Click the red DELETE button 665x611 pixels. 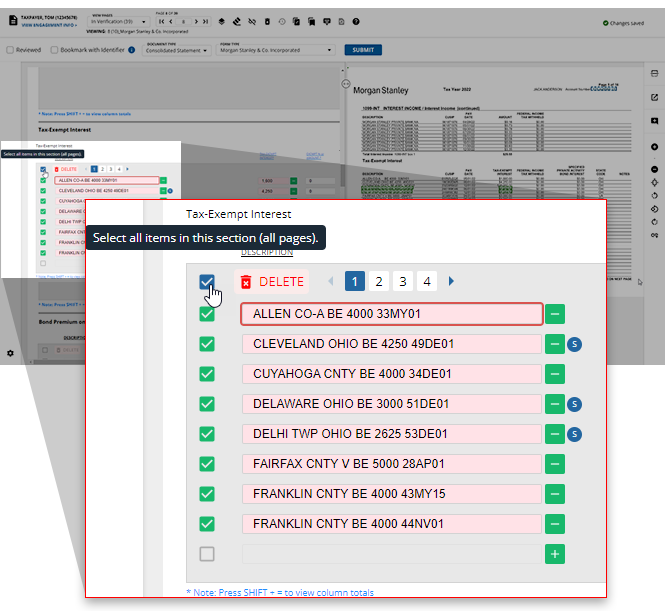pos(272,282)
